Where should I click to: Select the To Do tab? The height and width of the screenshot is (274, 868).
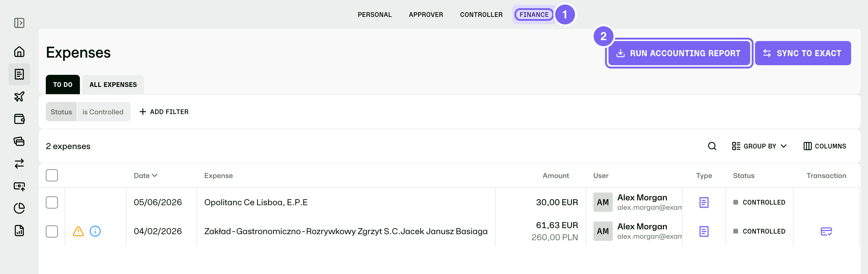[x=63, y=85]
